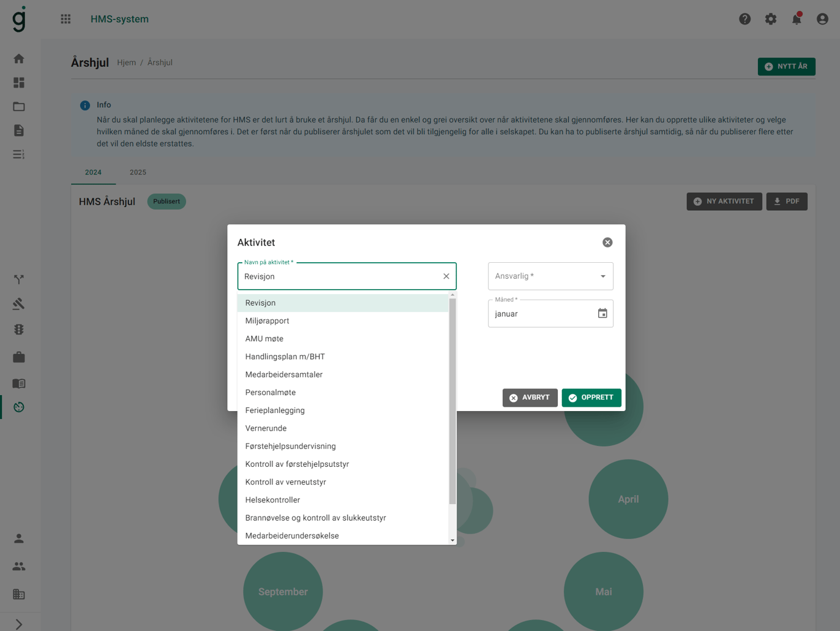Go to home icon in sidebar
Viewport: 840px width, 631px height.
pyautogui.click(x=19, y=59)
